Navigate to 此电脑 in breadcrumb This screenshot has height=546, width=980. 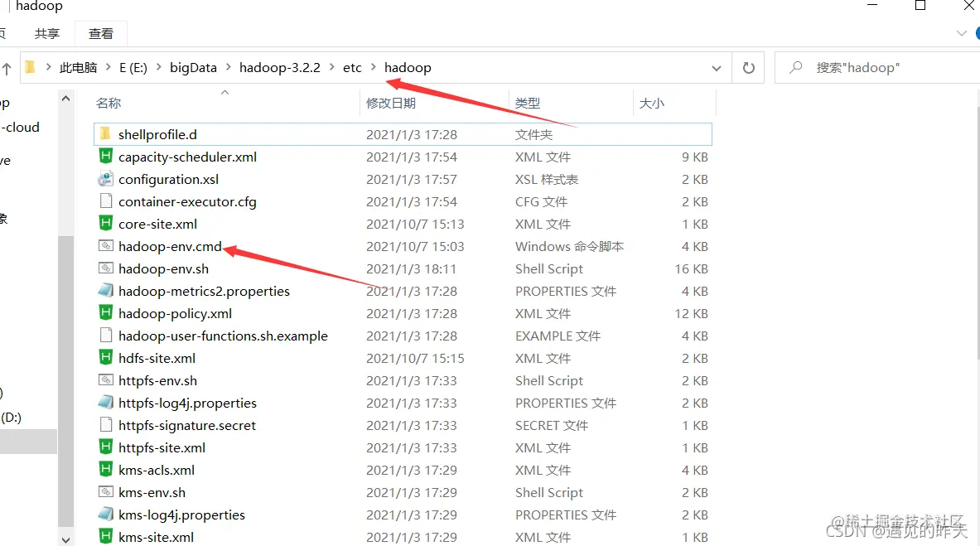[78, 68]
